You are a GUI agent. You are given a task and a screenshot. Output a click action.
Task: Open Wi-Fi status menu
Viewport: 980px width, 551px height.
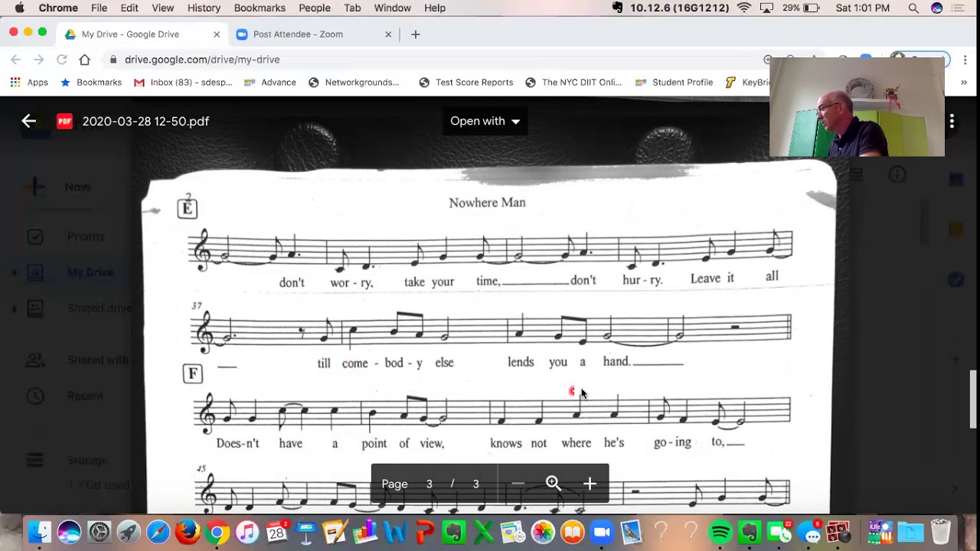point(744,8)
